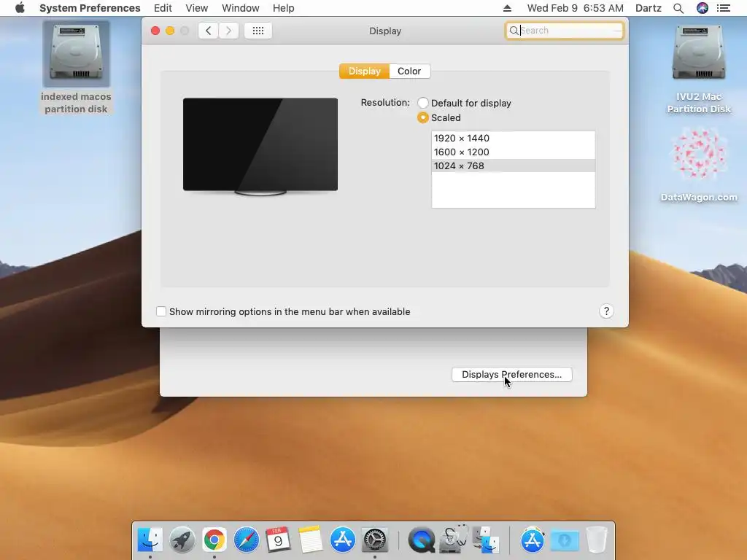This screenshot has width=747, height=560.
Task: Open the Edit menu
Action: point(163,8)
